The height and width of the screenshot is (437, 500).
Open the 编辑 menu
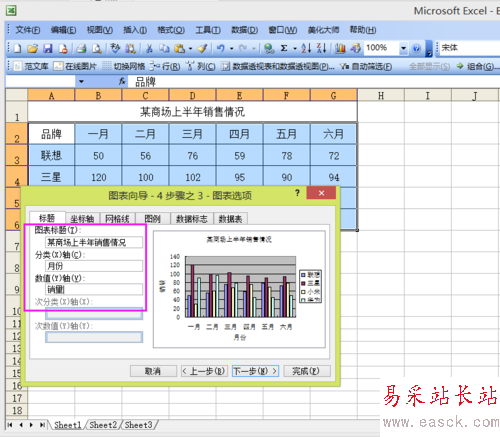(x=63, y=30)
